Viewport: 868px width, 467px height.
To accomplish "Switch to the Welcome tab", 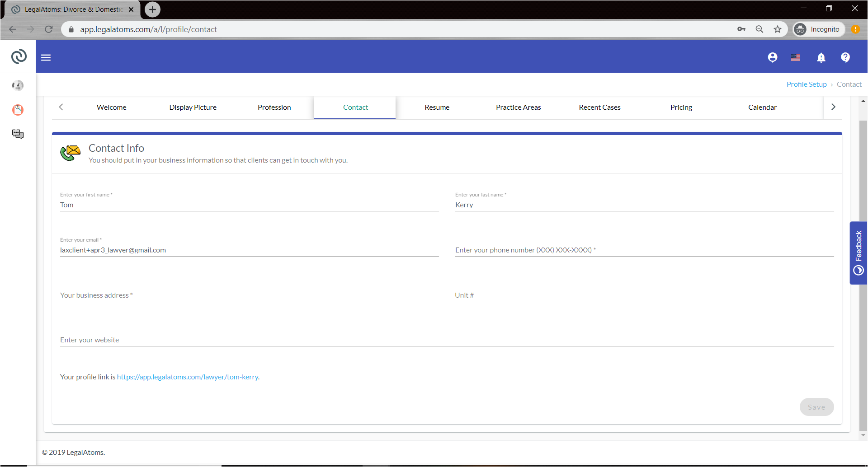I will pyautogui.click(x=112, y=107).
